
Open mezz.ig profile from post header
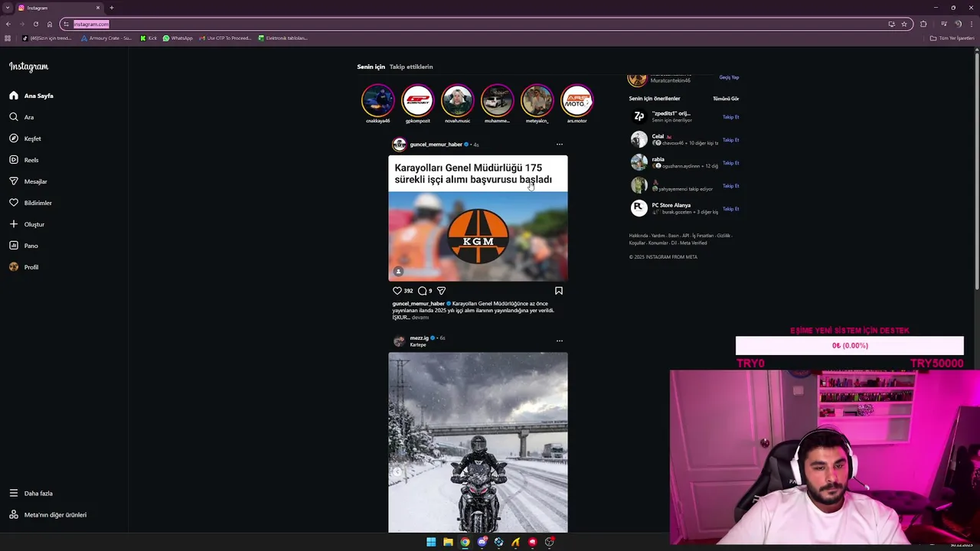click(x=419, y=337)
